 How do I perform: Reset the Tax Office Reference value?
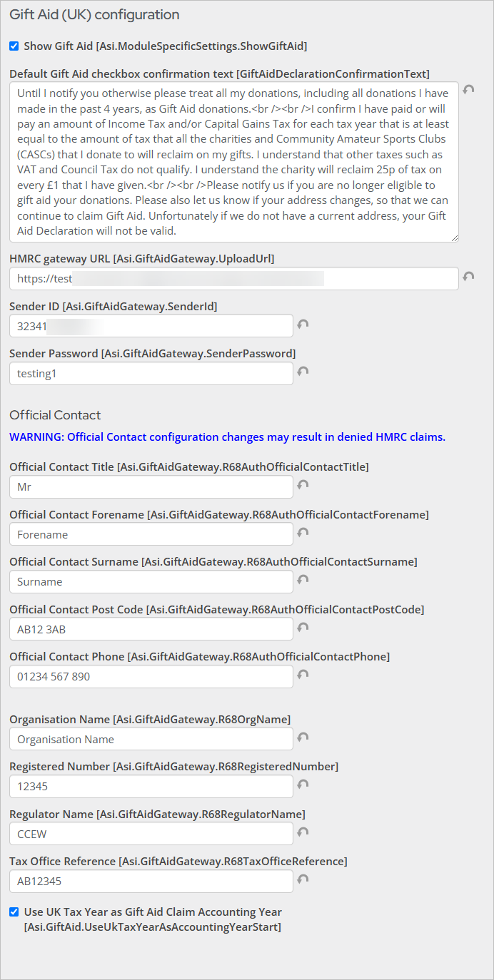coord(303,879)
